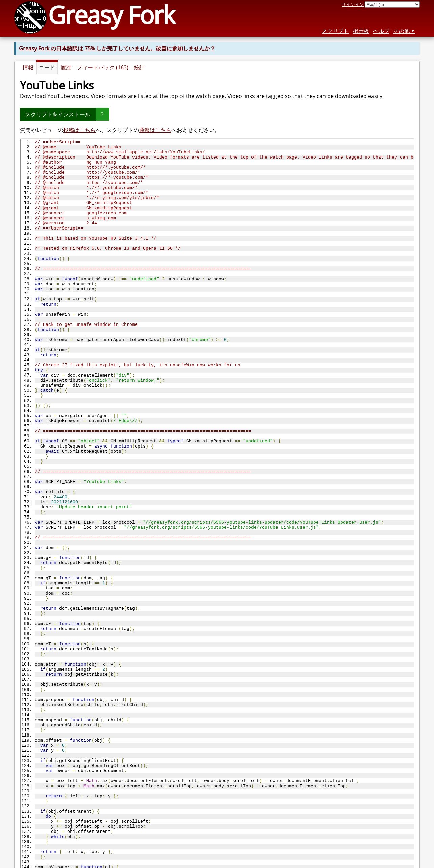Click 'Hack to get unsafe window in Chrome' comment
434x868 pixels.
pos(86,324)
